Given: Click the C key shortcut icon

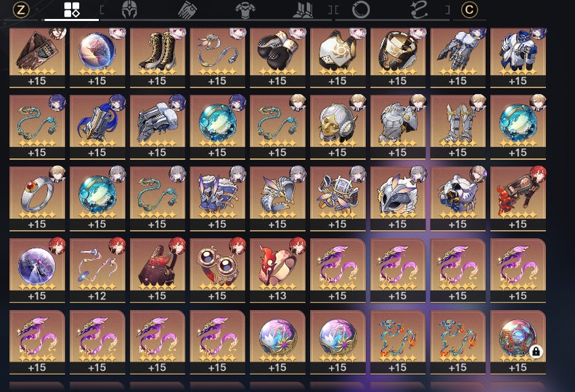Looking at the screenshot, I should 469,10.
